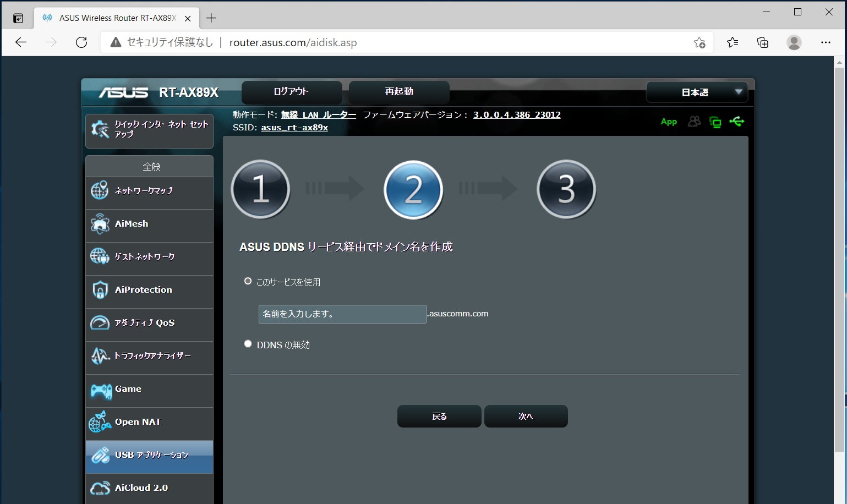Click the guest users status icon
The height and width of the screenshot is (504, 847).
point(694,122)
